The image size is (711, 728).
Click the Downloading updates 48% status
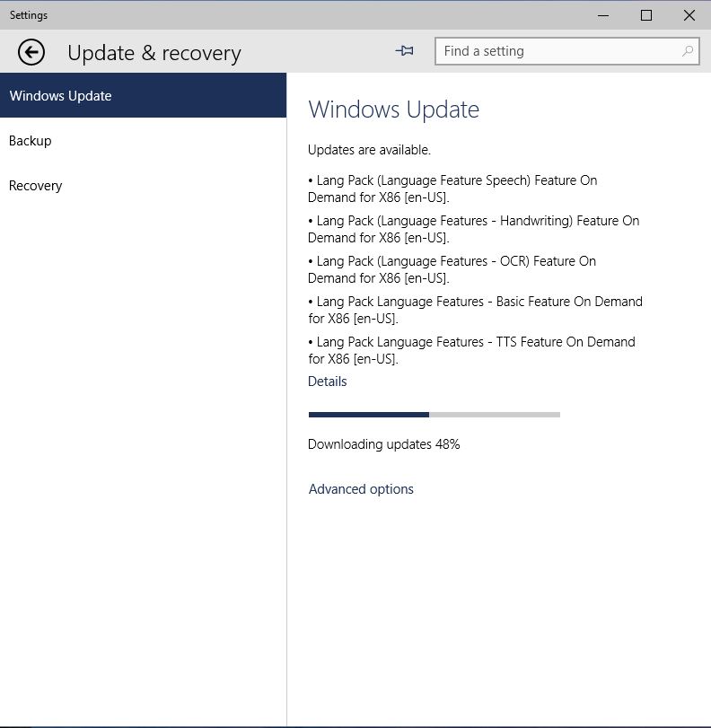pos(383,444)
